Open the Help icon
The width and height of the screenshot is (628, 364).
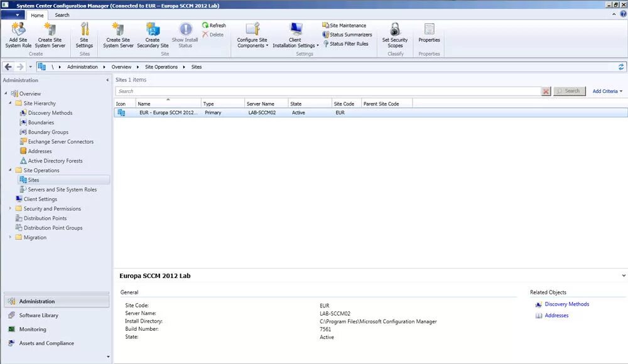(623, 14)
